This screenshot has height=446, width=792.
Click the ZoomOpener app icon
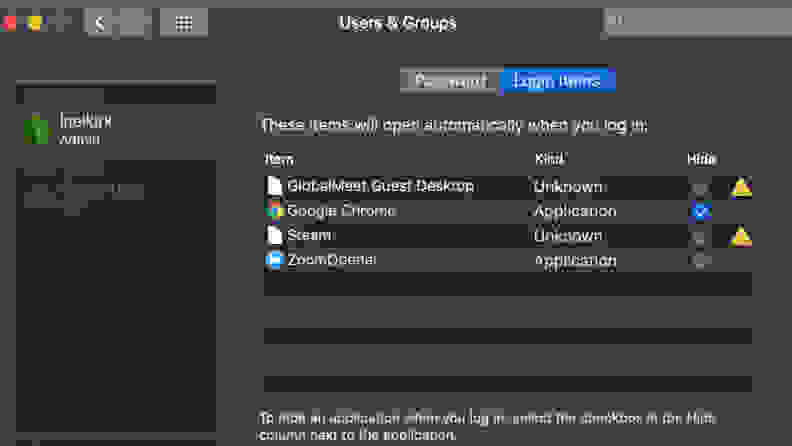pyautogui.click(x=274, y=260)
